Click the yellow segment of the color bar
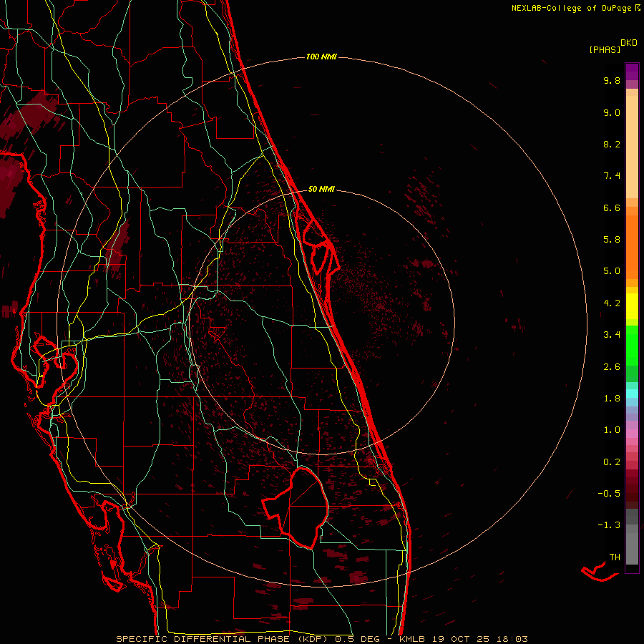 (x=632, y=306)
